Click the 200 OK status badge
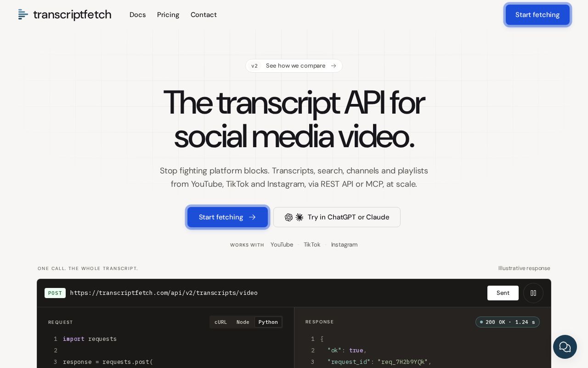 (508, 322)
